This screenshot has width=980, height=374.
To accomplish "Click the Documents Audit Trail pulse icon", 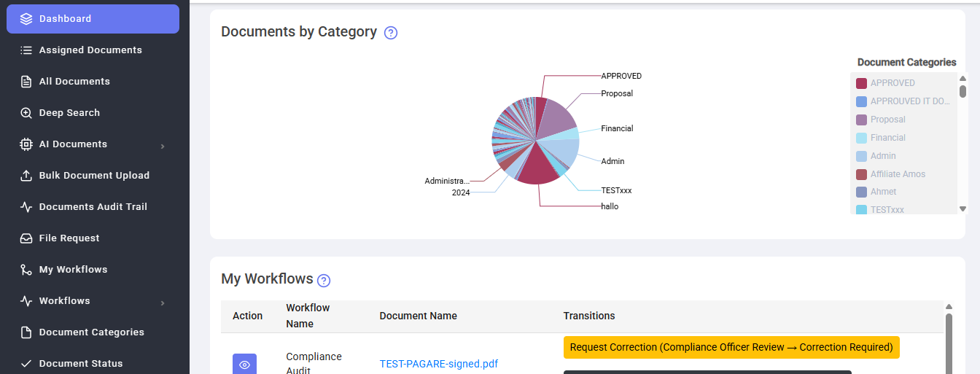I will [x=26, y=207].
